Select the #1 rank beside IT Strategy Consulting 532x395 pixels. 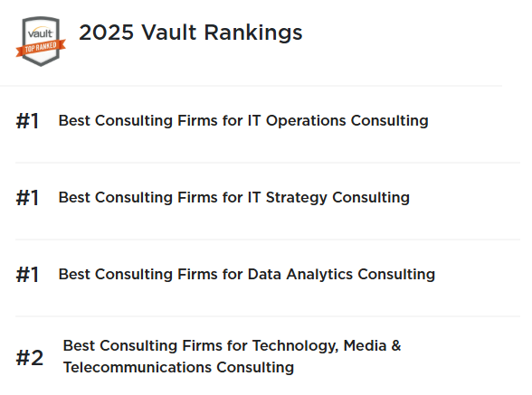click(27, 198)
